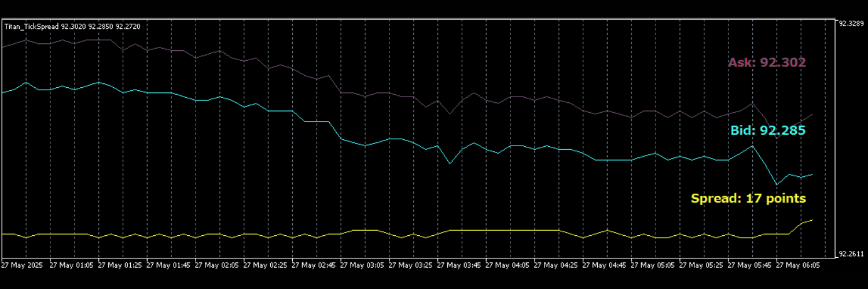Click the '27 May 03:25' time label

pyautogui.click(x=411, y=265)
